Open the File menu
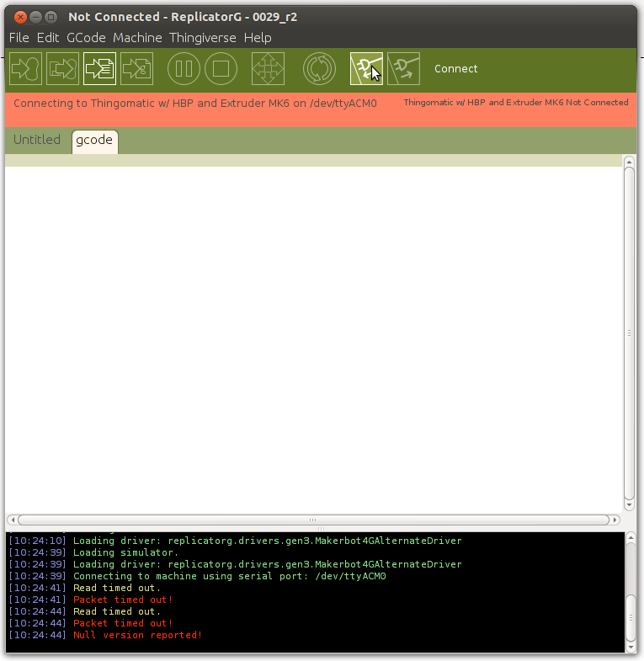This screenshot has width=644, height=661. [19, 38]
